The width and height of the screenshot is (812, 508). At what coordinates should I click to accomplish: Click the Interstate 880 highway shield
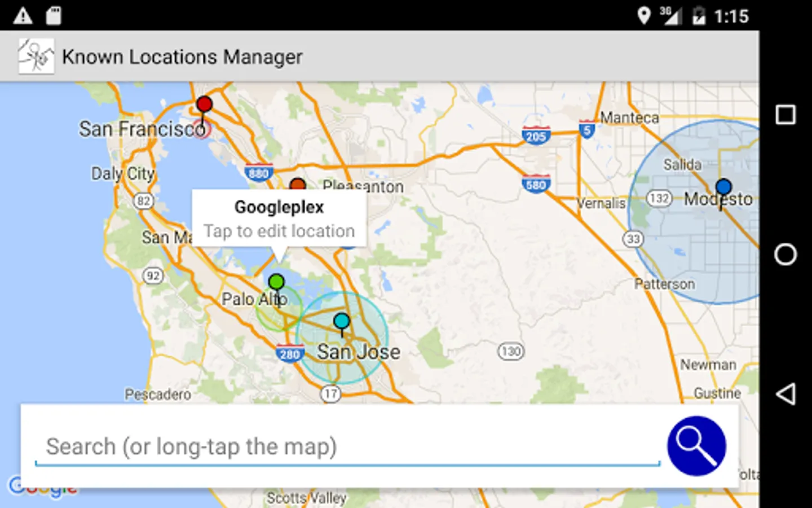258,173
